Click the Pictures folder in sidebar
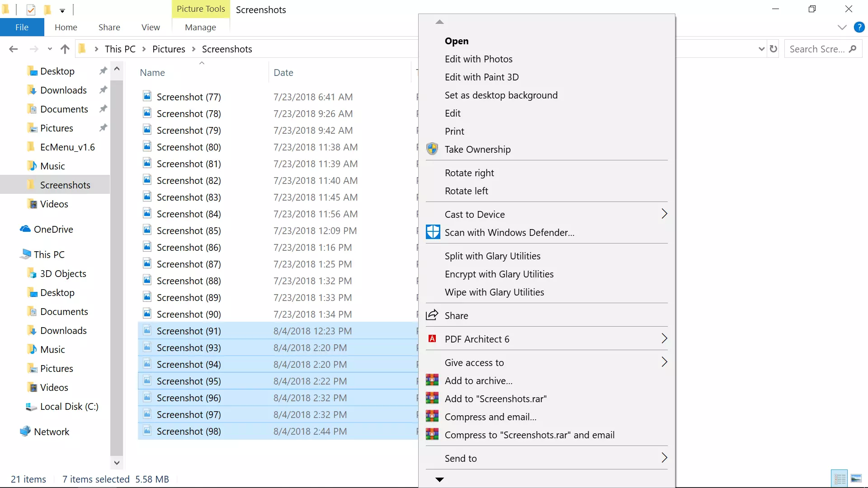 [57, 127]
